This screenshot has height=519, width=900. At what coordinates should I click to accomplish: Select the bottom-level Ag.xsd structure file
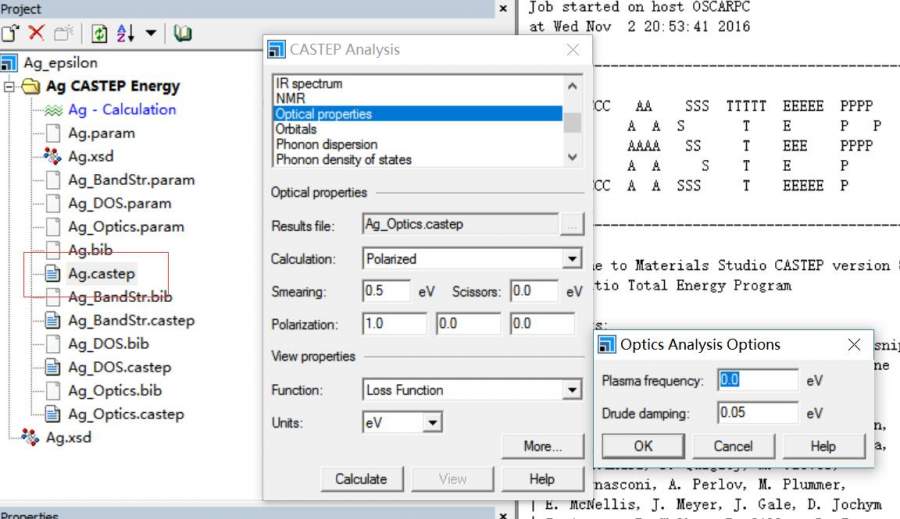68,438
